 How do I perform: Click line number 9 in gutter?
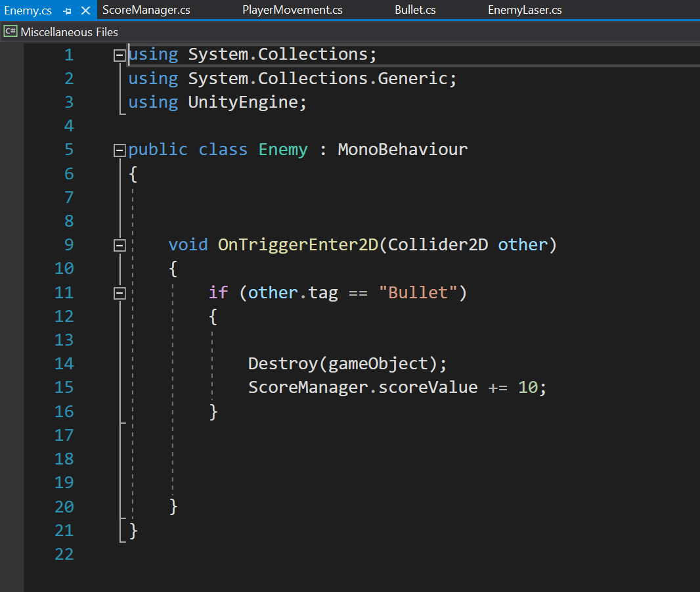(x=69, y=245)
